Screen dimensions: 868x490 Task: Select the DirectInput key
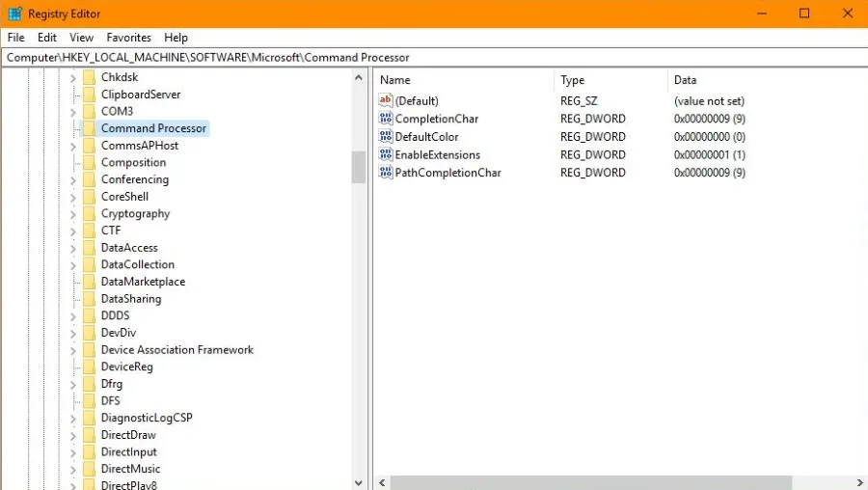128,451
